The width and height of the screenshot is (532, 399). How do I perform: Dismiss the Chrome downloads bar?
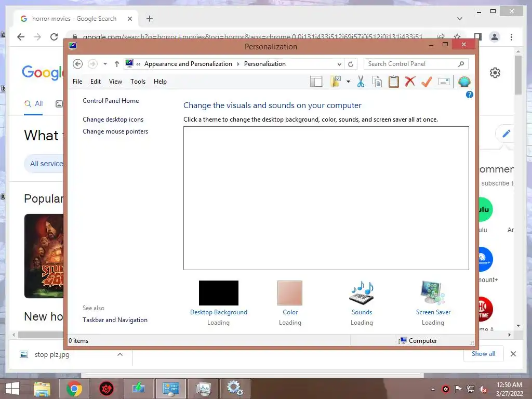pos(513,354)
